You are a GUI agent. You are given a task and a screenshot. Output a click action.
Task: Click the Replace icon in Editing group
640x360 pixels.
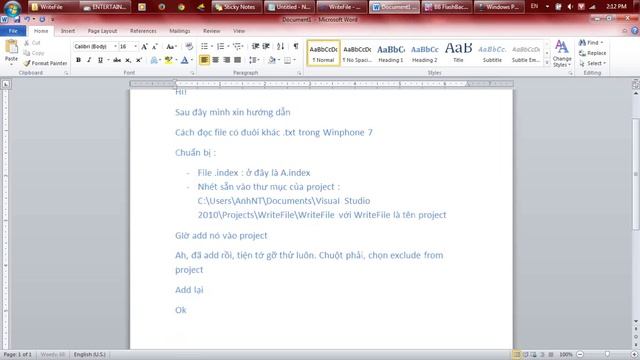click(582, 53)
